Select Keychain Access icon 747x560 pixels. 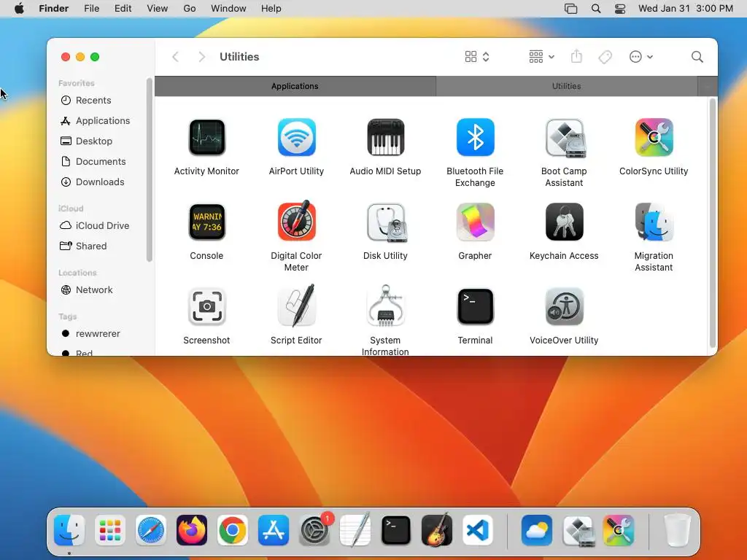[565, 222]
